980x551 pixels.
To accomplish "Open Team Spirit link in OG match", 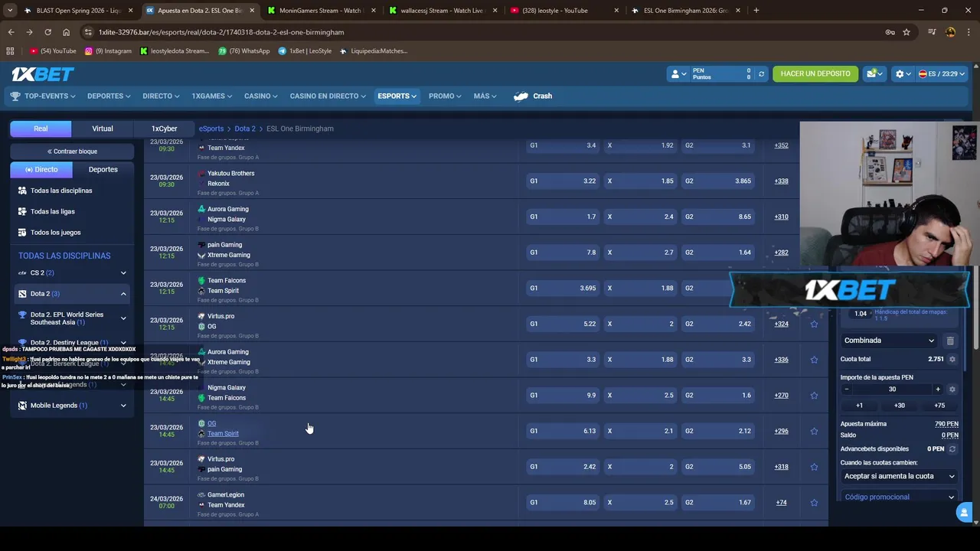I will pos(223,434).
